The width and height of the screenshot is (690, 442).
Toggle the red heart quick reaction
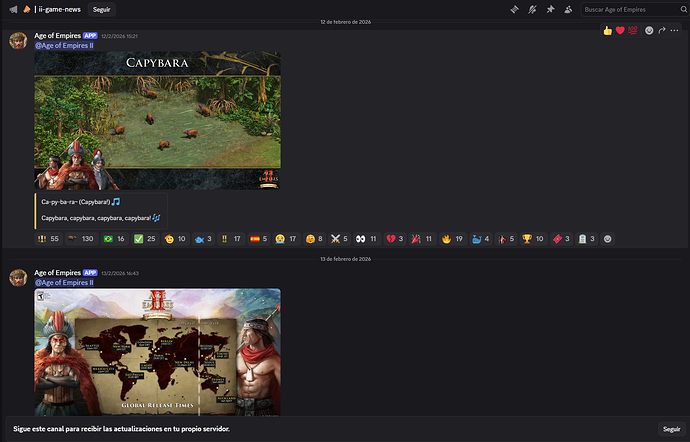[620, 30]
